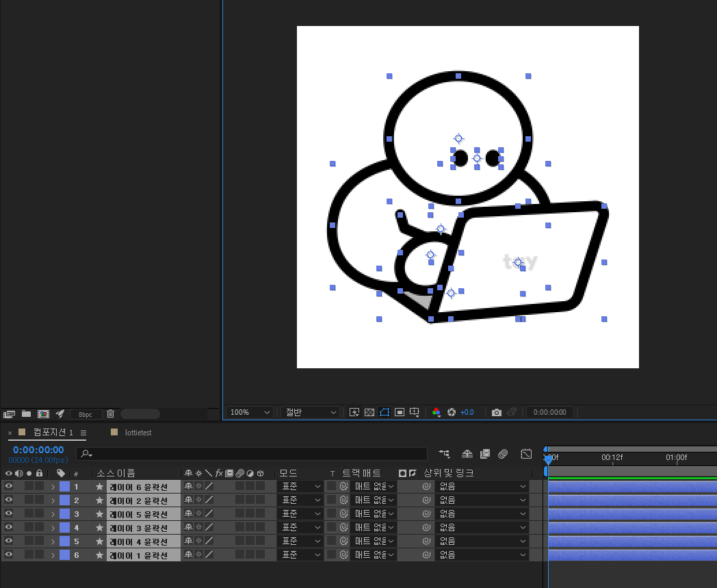Create a new composition from project panel
The height and width of the screenshot is (588, 717).
click(x=43, y=414)
